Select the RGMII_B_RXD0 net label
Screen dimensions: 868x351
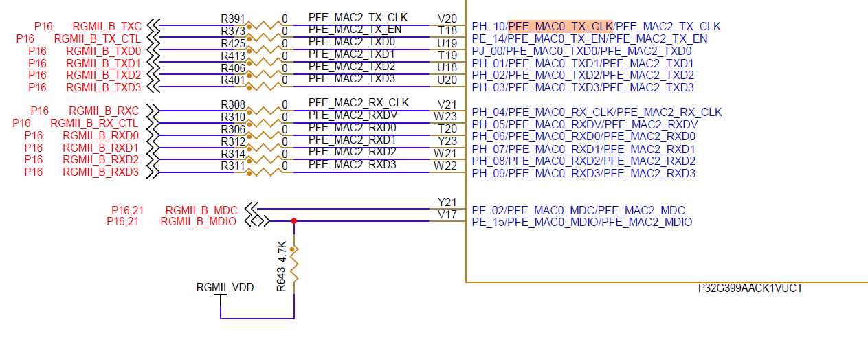(100, 136)
